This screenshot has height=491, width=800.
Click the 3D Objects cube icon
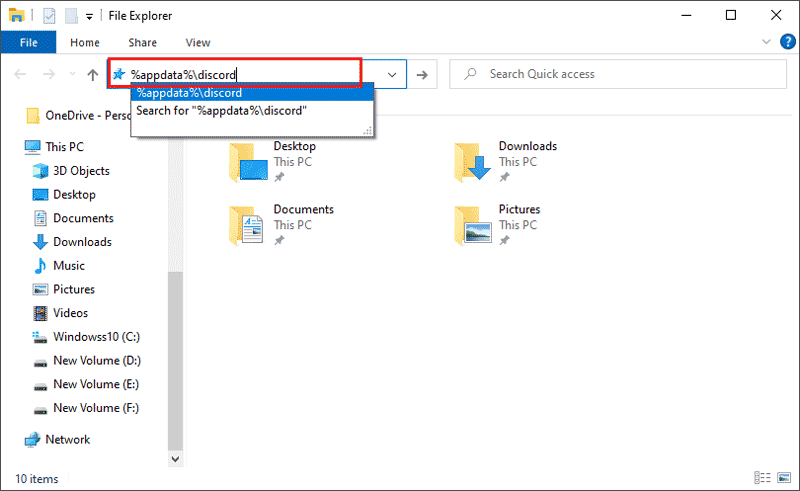(40, 171)
